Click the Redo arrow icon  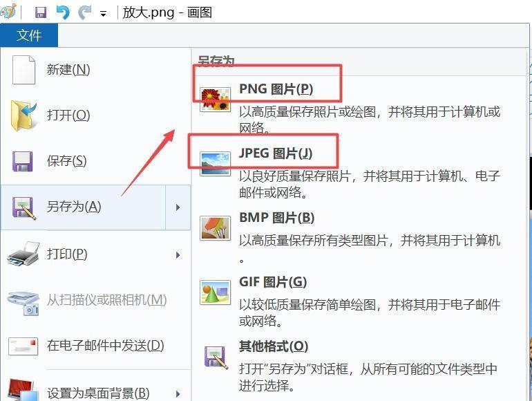click(x=84, y=12)
